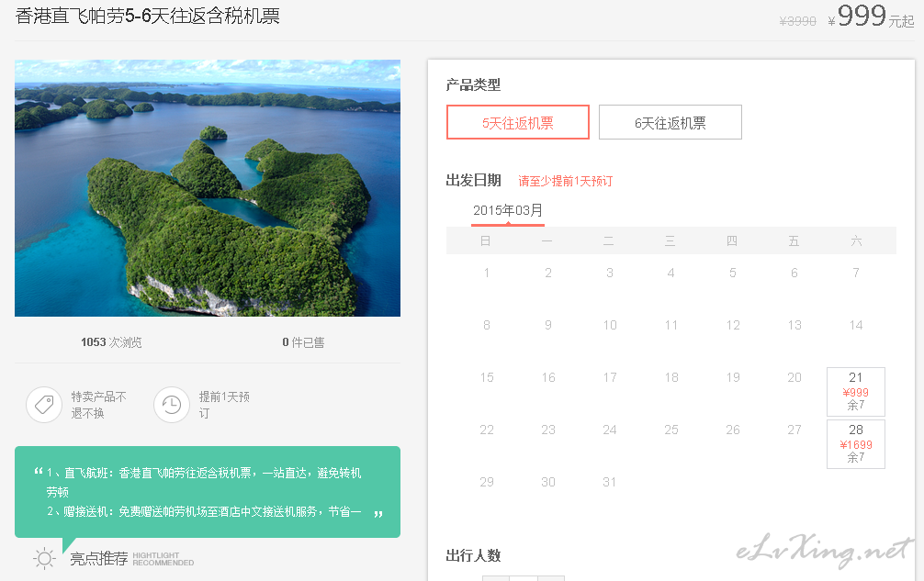Viewport: 924px width, 581px height.
Task: Click calendar day 25
Action: [x=671, y=430]
